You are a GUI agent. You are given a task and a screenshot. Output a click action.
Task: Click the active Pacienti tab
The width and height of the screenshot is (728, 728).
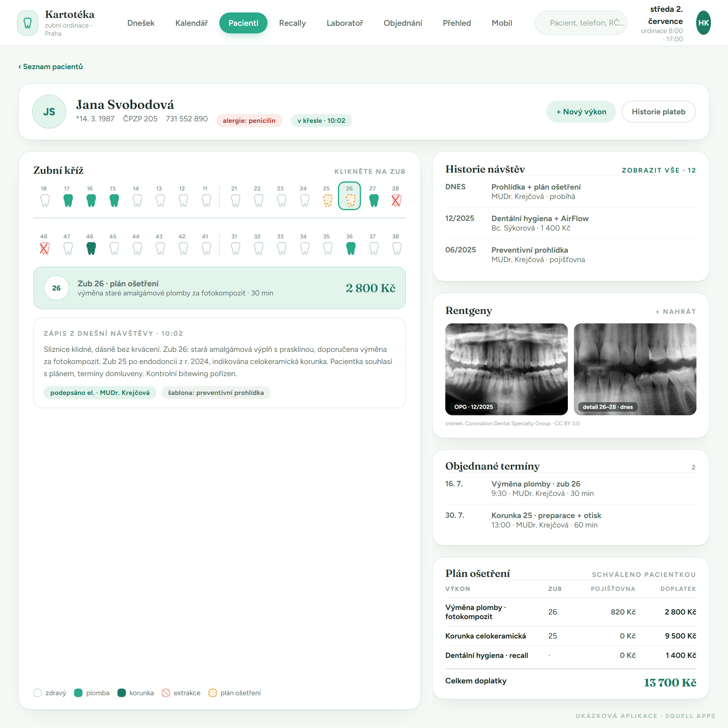243,23
